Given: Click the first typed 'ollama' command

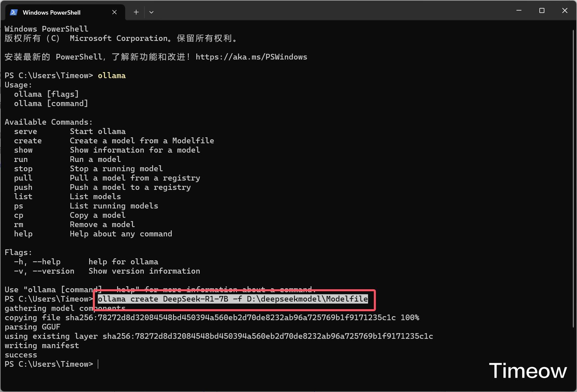Looking at the screenshot, I should [x=112, y=75].
